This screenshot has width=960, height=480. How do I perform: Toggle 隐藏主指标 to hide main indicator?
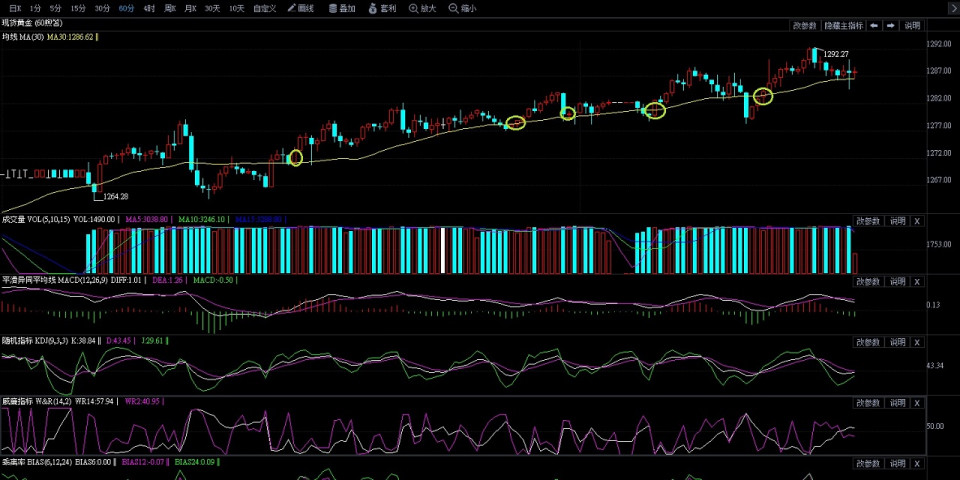(x=843, y=25)
